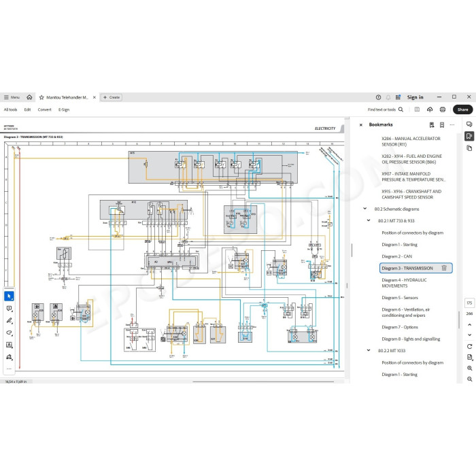Click the add new bookmark icon

click(x=442, y=124)
